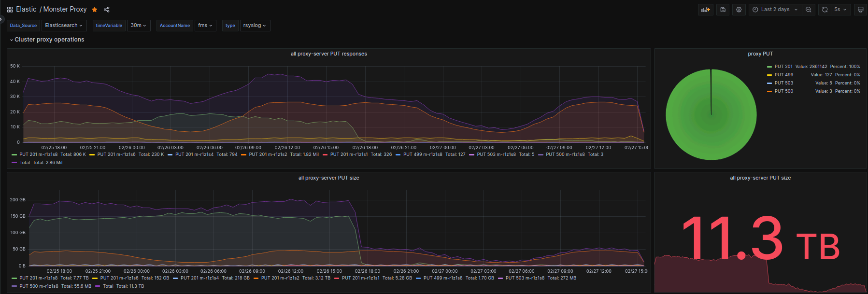Select Total 11.3 TB legend entry
868x294 pixels.
(x=120, y=286)
